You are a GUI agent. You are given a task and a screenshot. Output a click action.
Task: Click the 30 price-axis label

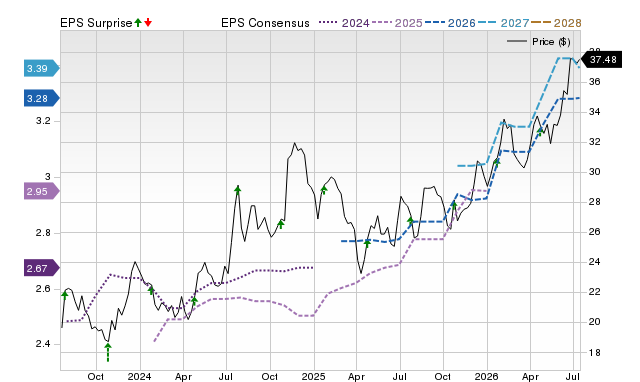595,172
